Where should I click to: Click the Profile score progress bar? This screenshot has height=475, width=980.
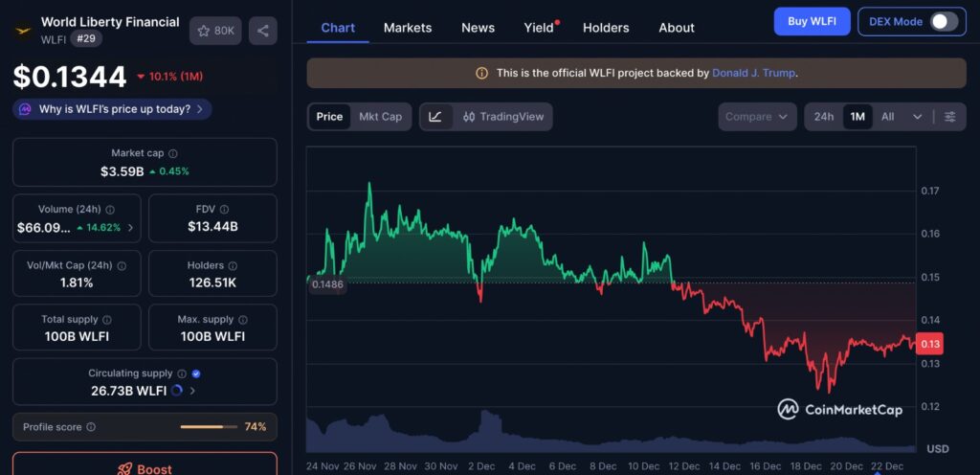209,427
